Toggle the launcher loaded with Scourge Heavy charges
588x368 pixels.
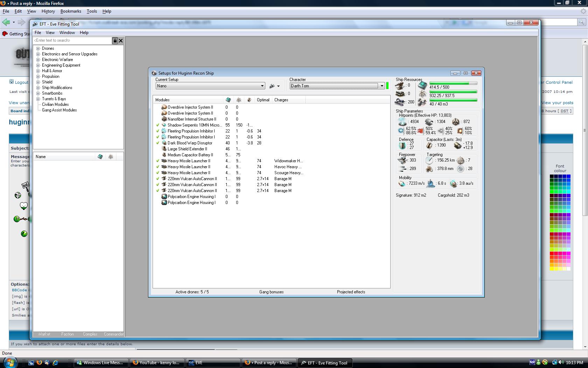157,173
